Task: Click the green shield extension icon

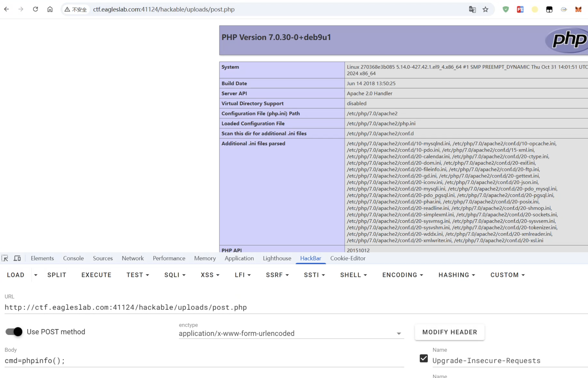Action: tap(506, 10)
